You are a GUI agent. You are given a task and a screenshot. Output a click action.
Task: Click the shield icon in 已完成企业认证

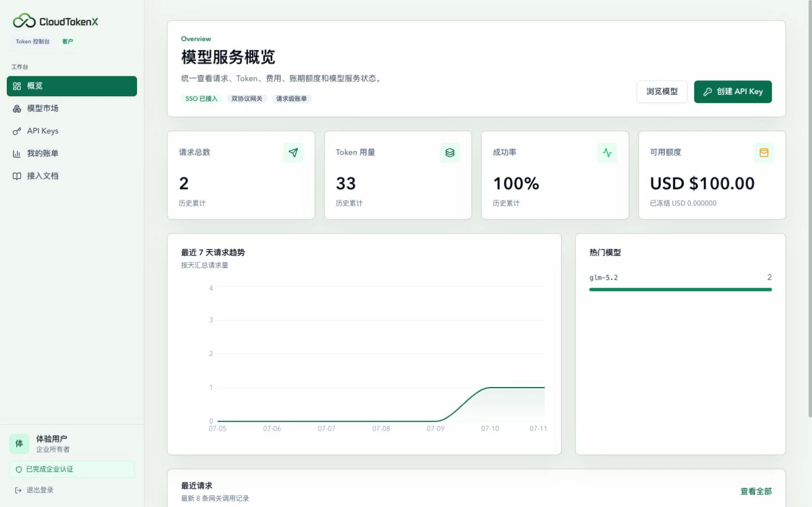(19, 470)
